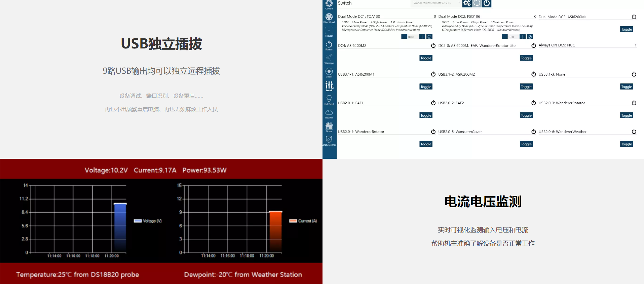Click power status icon for USB3.1-1
The height and width of the screenshot is (284, 644).
pos(433,74)
